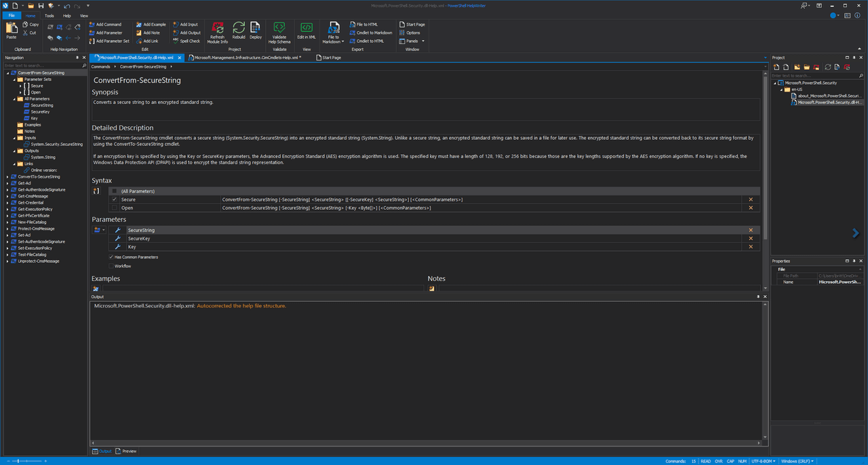
Task: Click the Rebuild project button
Action: pyautogui.click(x=239, y=31)
